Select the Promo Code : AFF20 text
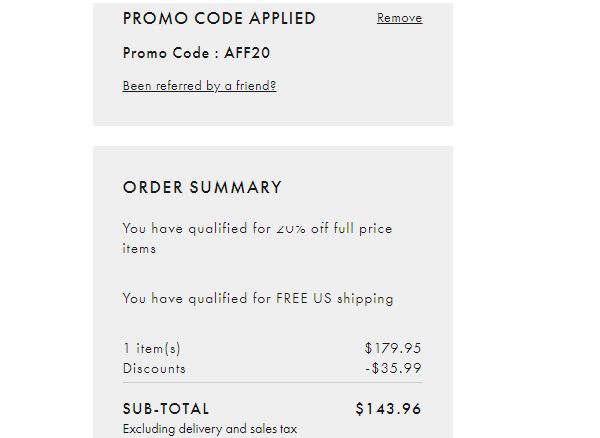The height and width of the screenshot is (438, 600). [196, 53]
